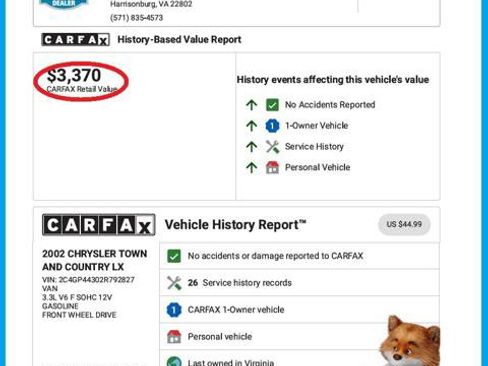Click house icon beside Personal vehicle row

pyautogui.click(x=174, y=337)
